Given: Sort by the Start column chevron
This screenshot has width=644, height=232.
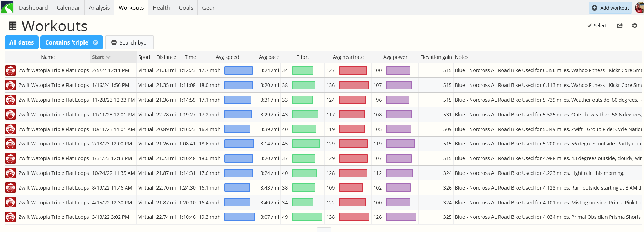Looking at the screenshot, I should tap(108, 57).
